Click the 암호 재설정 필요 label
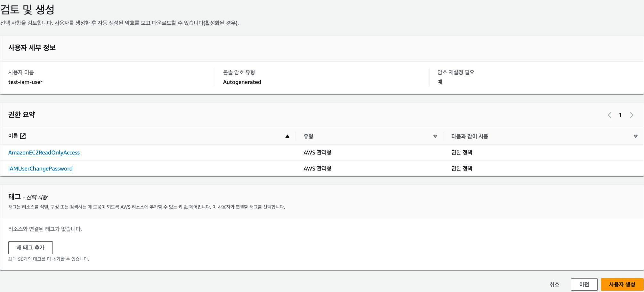 click(456, 72)
